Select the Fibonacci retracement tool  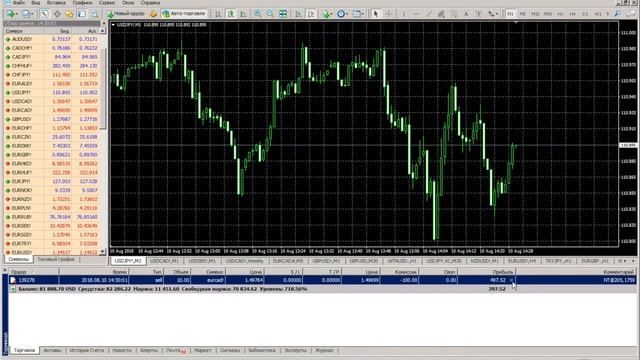pos(454,14)
